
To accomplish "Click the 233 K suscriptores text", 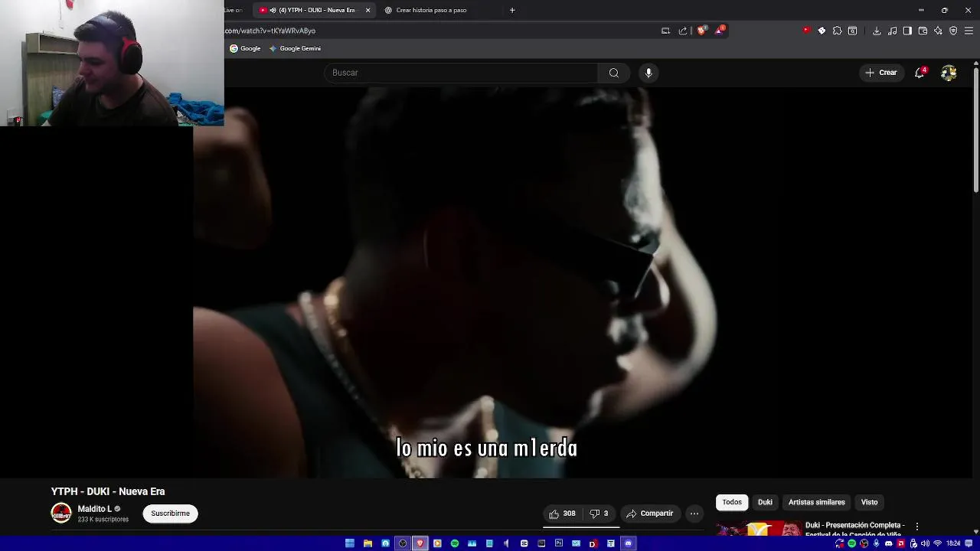I will [x=103, y=520].
